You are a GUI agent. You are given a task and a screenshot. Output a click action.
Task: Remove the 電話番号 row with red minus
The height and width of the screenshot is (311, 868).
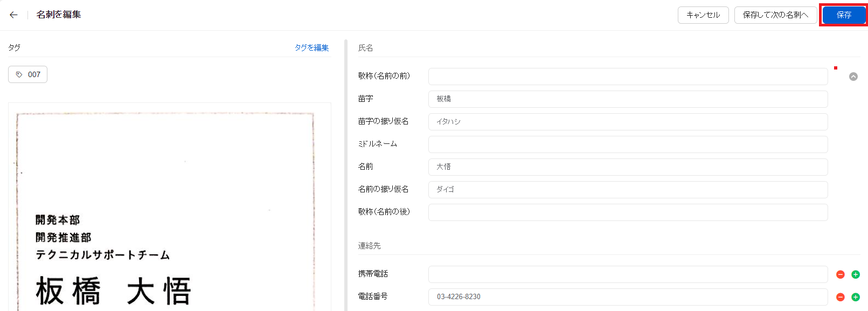841,297
